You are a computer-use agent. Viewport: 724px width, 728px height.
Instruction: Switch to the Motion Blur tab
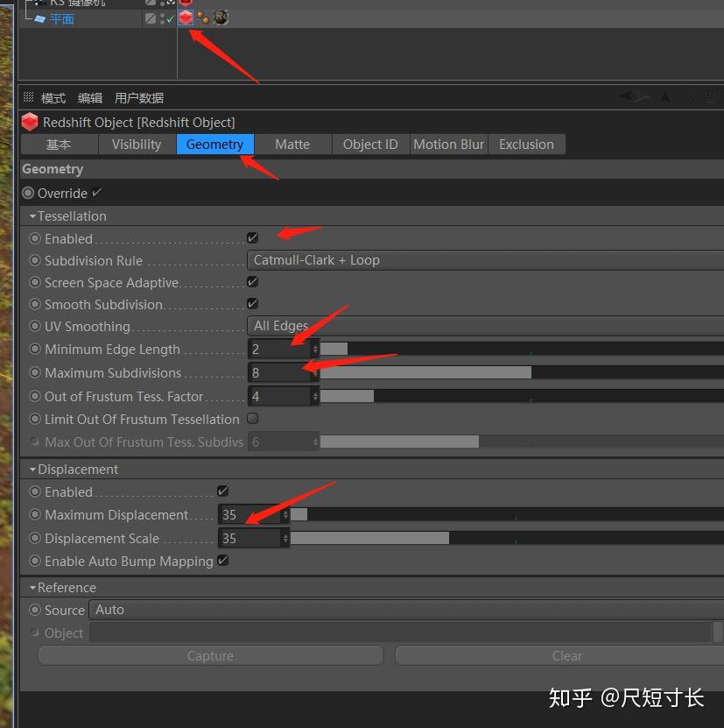(x=448, y=144)
